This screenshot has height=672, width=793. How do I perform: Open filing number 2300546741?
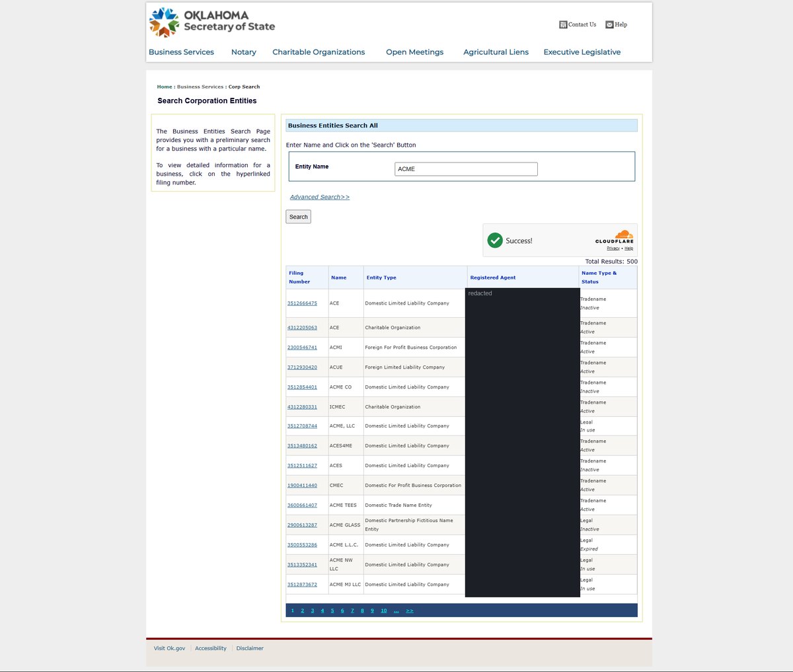pos(302,348)
